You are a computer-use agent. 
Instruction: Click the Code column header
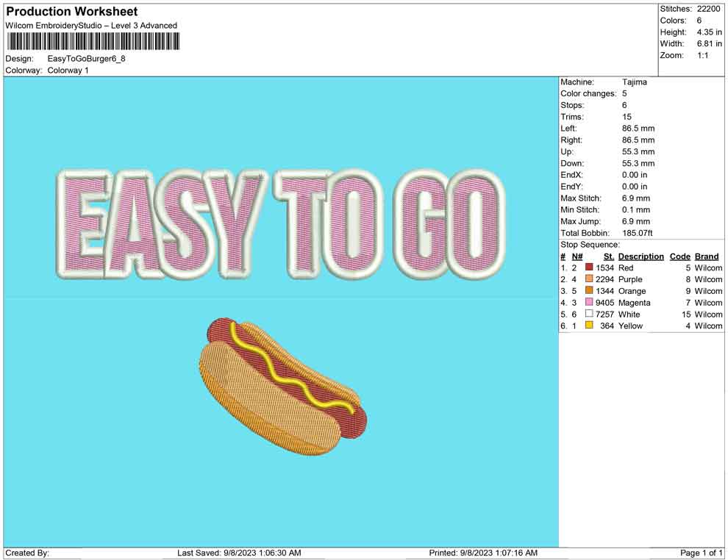[x=680, y=256]
